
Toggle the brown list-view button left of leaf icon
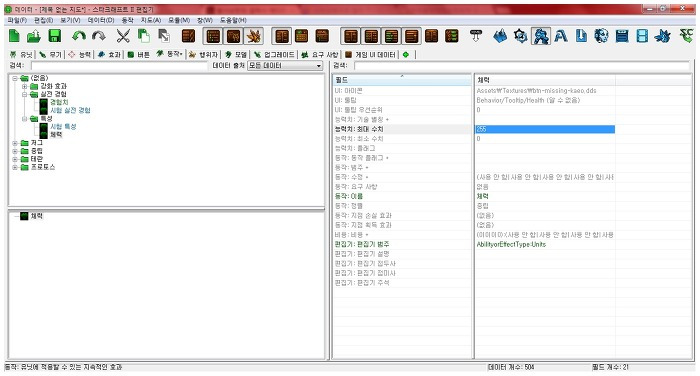(x=213, y=36)
